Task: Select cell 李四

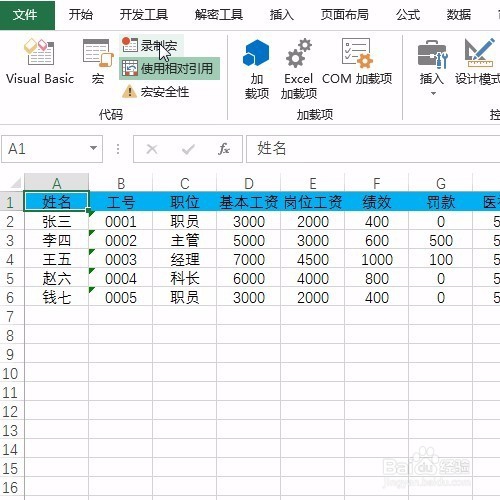Action: click(56, 240)
